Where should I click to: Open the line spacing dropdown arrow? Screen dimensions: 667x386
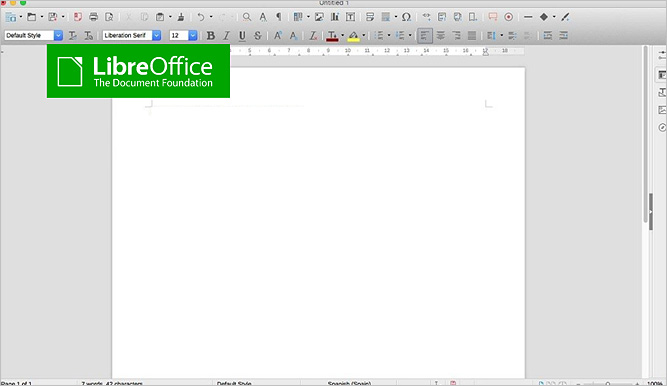click(502, 36)
